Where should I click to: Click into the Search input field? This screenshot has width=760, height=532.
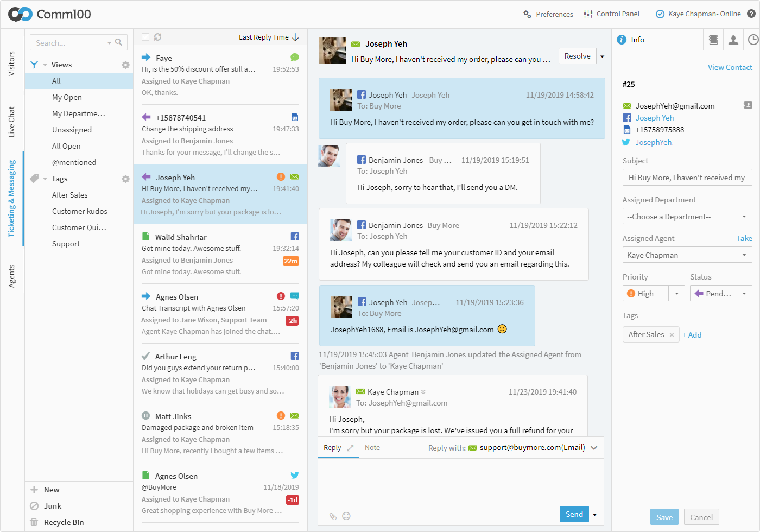[69, 42]
